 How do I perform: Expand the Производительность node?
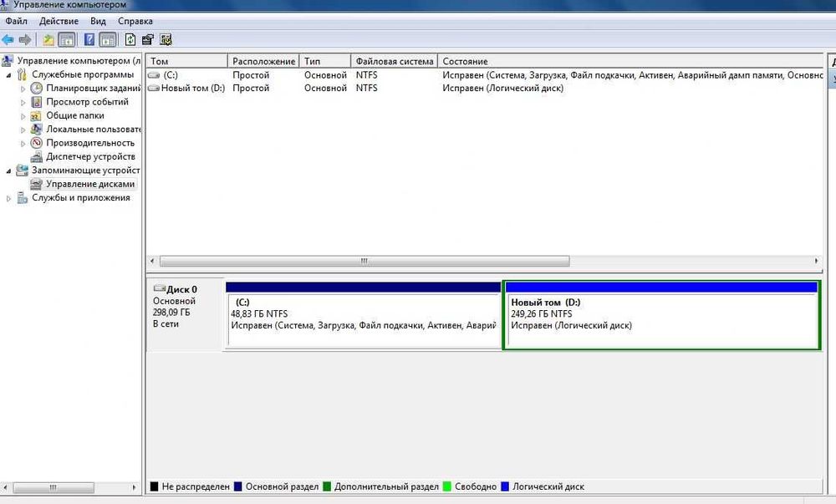click(23, 143)
